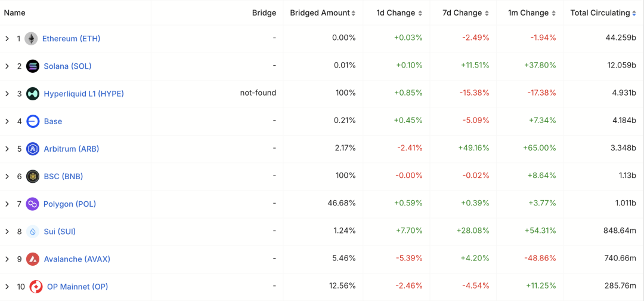Click the Arbitrum chain logo icon
Screen dimensions: 644x301
click(x=33, y=149)
